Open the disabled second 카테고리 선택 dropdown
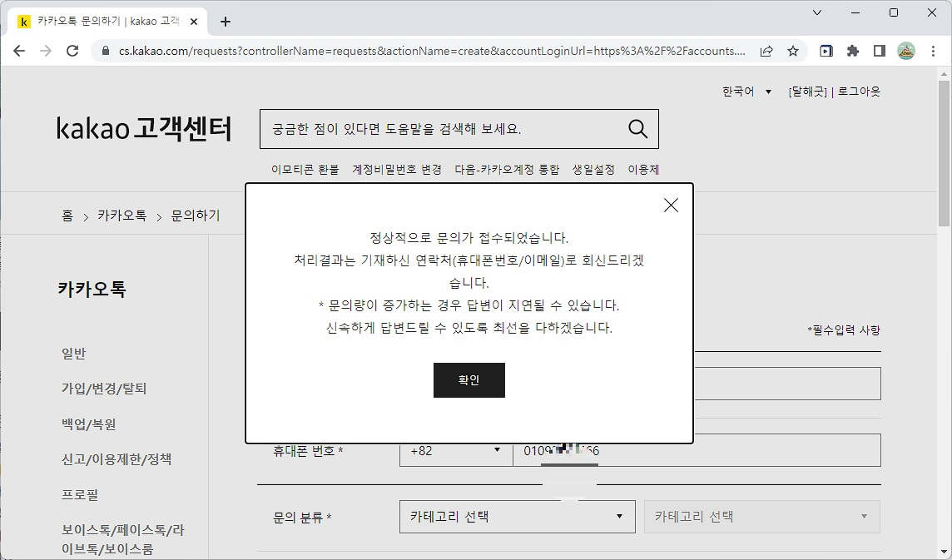952x560 pixels. 762,517
